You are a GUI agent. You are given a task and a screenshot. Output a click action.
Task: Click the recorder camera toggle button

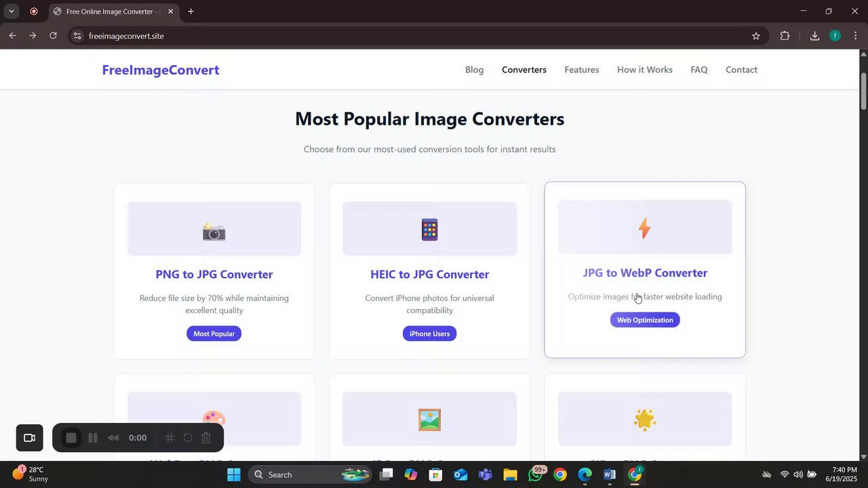tap(30, 438)
